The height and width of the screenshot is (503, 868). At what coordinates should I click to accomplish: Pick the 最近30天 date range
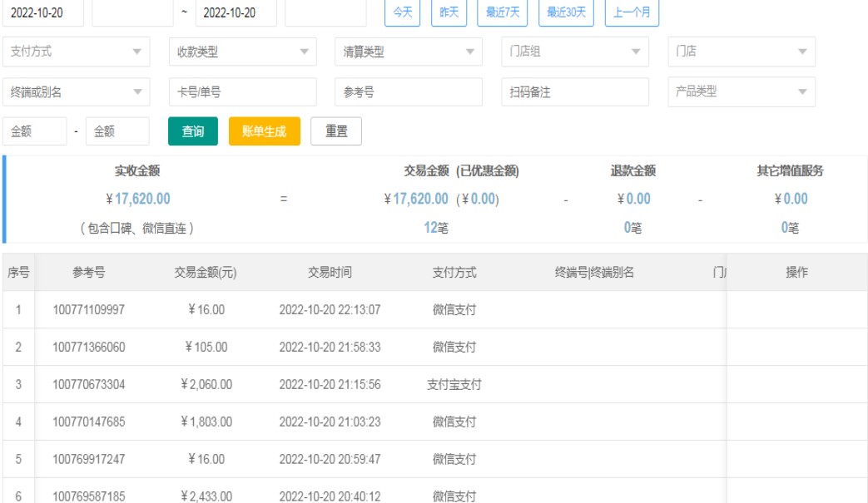(566, 12)
